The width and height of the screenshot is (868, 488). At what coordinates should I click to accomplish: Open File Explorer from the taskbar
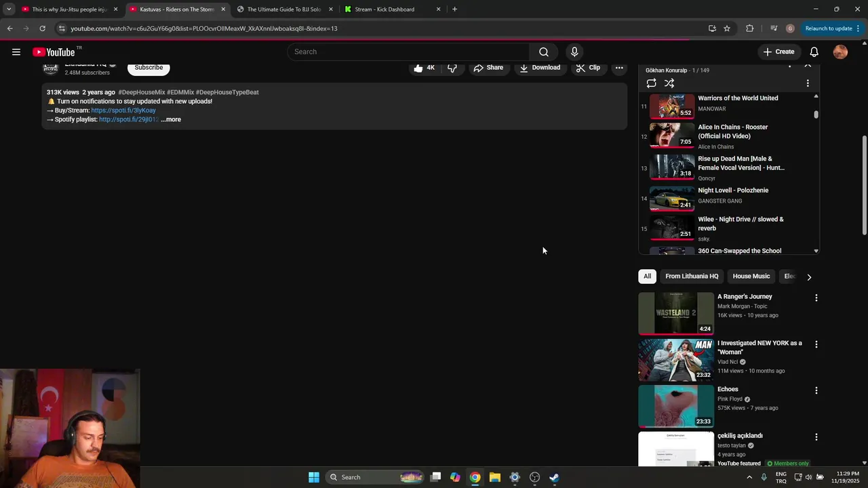[x=495, y=477]
